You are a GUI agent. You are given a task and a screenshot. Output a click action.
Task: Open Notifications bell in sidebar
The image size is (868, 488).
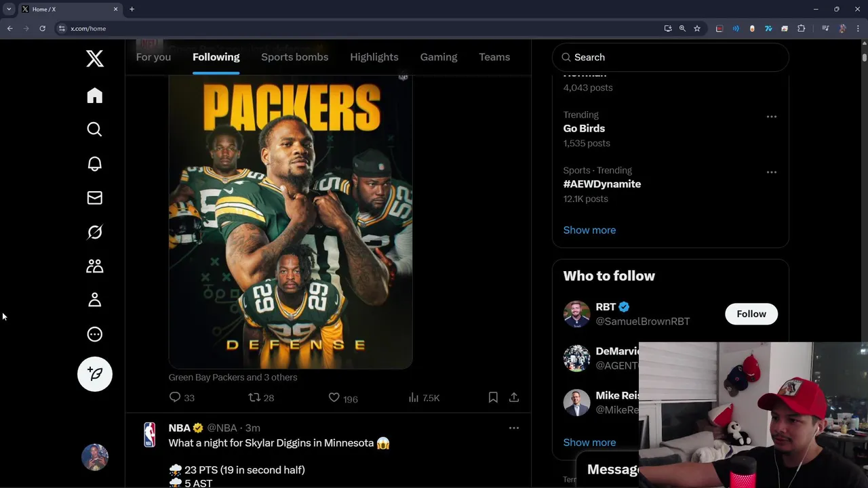[95, 164]
